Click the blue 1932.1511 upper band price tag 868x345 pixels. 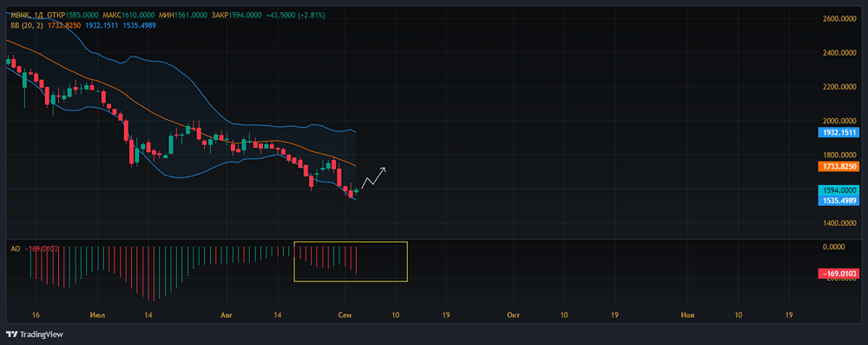click(838, 132)
